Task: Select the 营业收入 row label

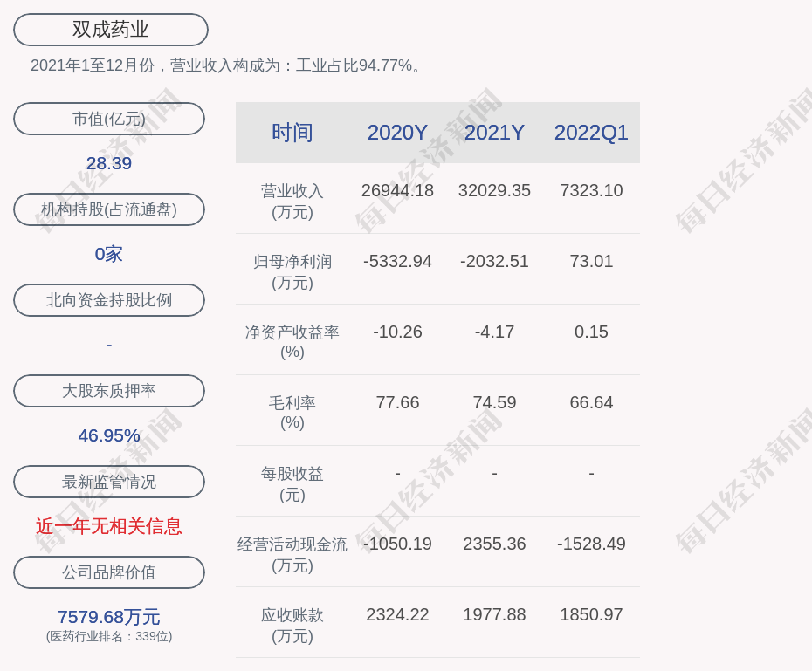Action: [x=292, y=202]
